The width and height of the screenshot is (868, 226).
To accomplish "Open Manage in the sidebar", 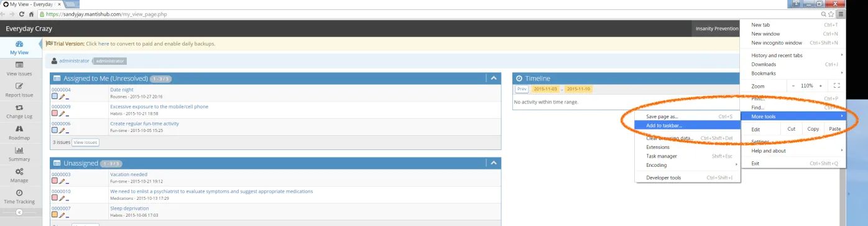I will click(19, 175).
